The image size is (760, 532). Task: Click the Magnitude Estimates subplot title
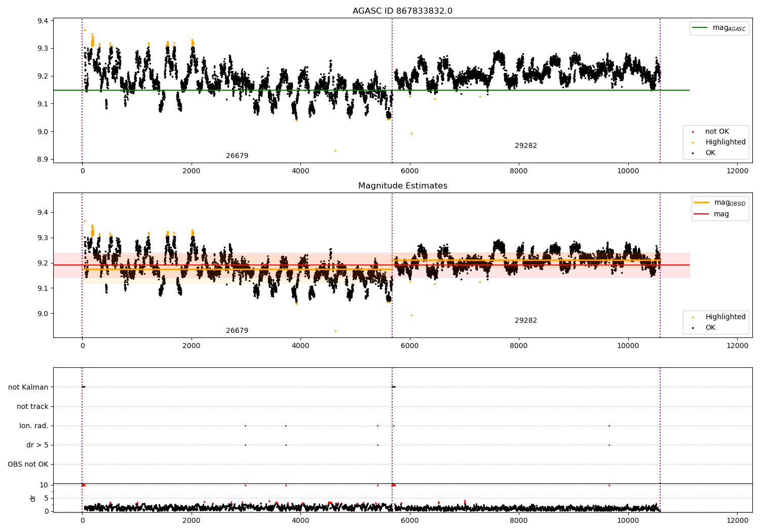tap(402, 186)
